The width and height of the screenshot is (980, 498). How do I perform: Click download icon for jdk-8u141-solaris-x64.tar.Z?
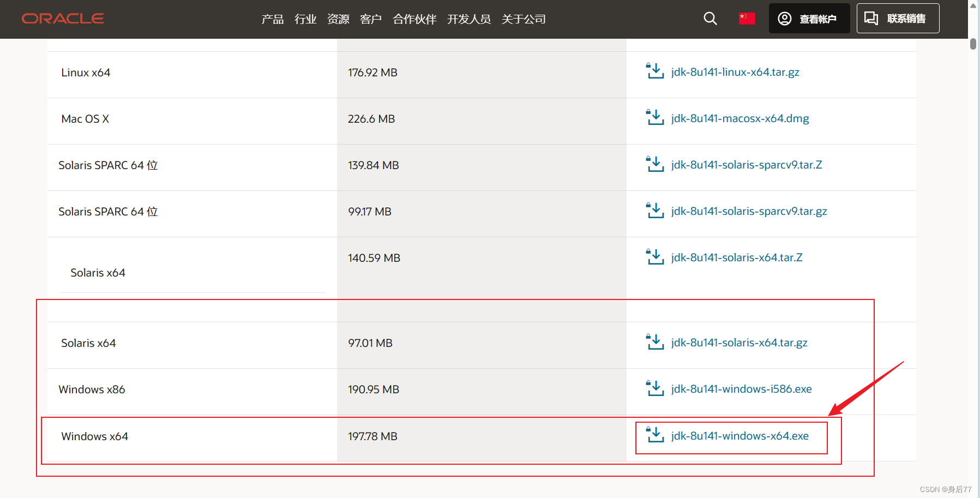655,256
